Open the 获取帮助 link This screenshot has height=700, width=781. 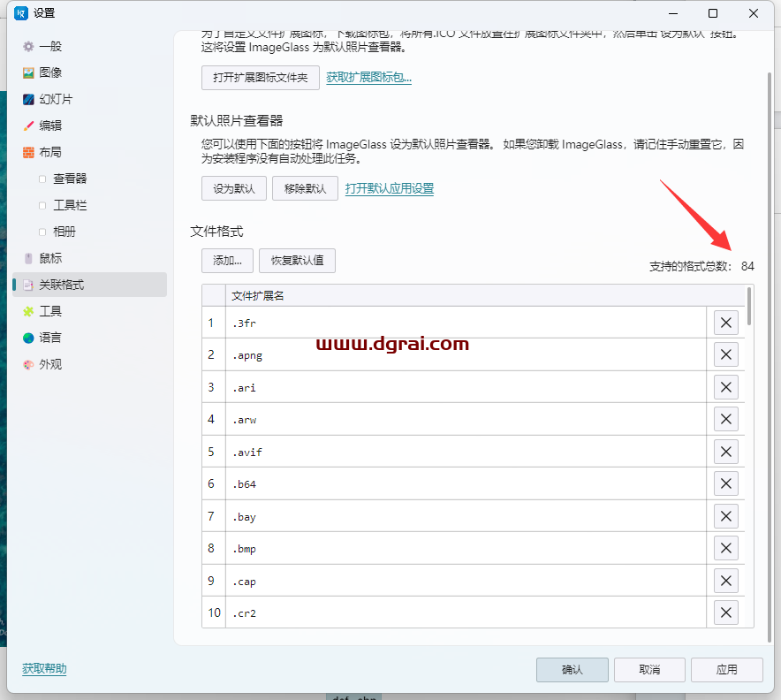click(44, 668)
